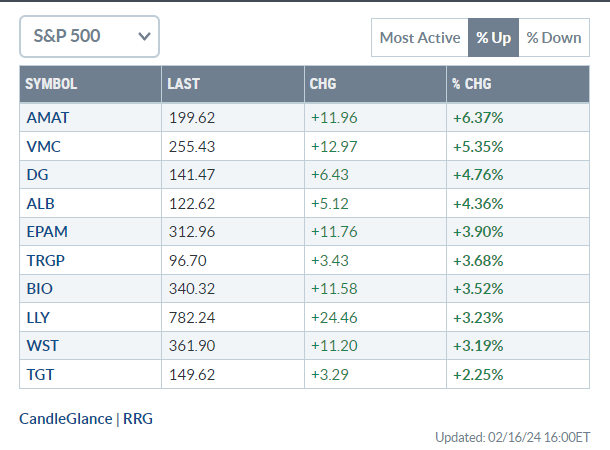Select the % Up tab
Viewport: 610px width, 450px height.
click(493, 38)
